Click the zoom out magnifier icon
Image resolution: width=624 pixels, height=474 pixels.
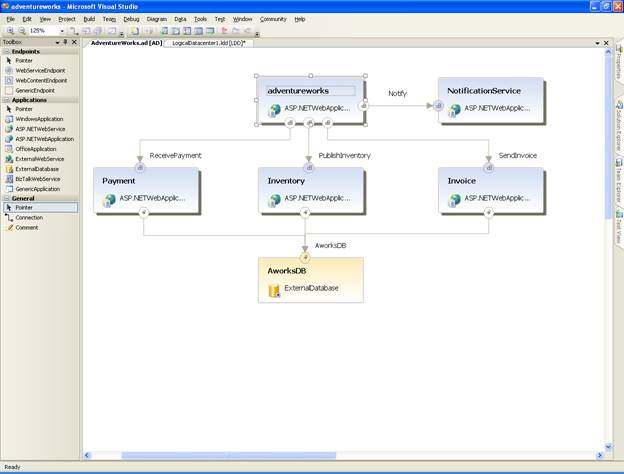click(22, 31)
